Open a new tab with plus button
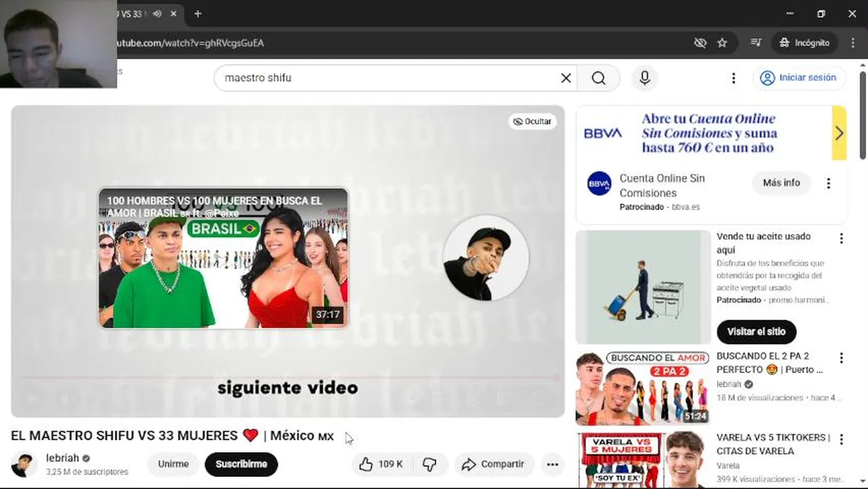The width and height of the screenshot is (868, 489). click(x=198, y=14)
